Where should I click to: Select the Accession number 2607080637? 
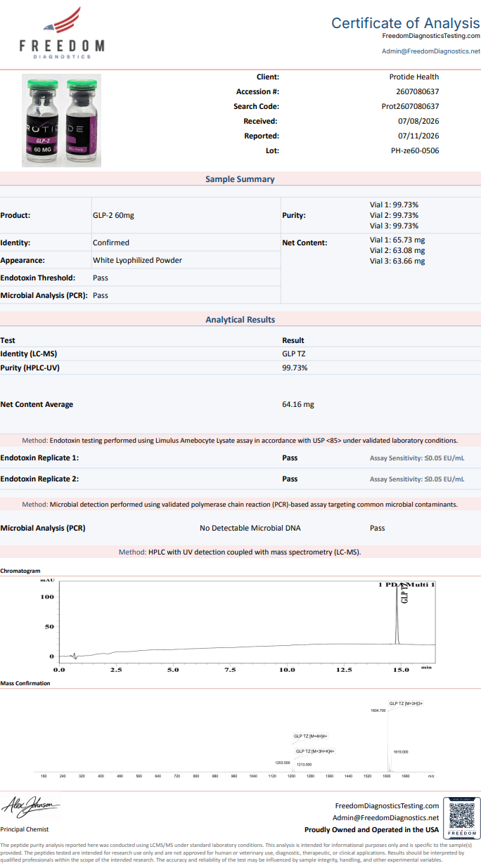click(x=418, y=92)
